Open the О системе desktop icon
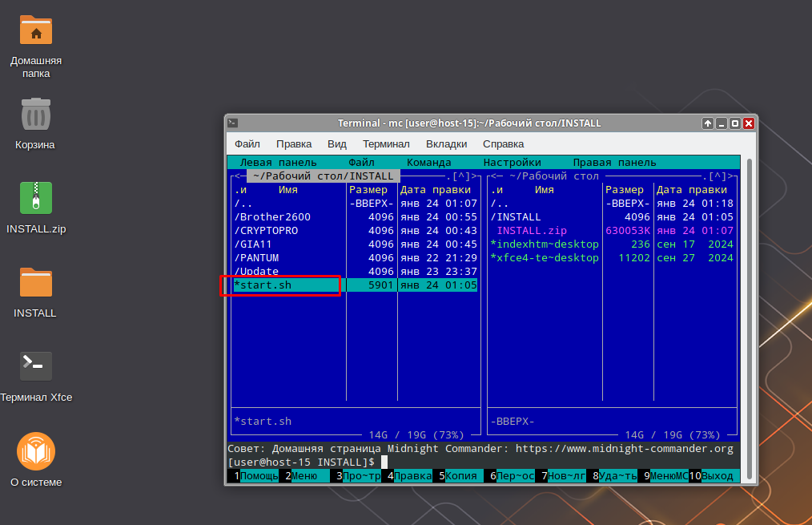The width and height of the screenshot is (812, 525). [36, 451]
